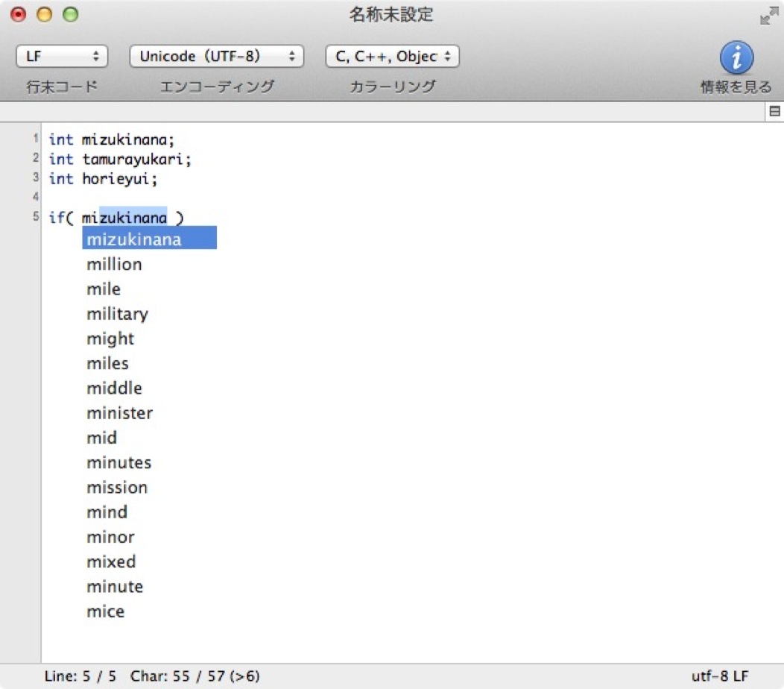The height and width of the screenshot is (689, 784).
Task: Open the info inspector (情報を見る) icon
Action: (x=736, y=57)
